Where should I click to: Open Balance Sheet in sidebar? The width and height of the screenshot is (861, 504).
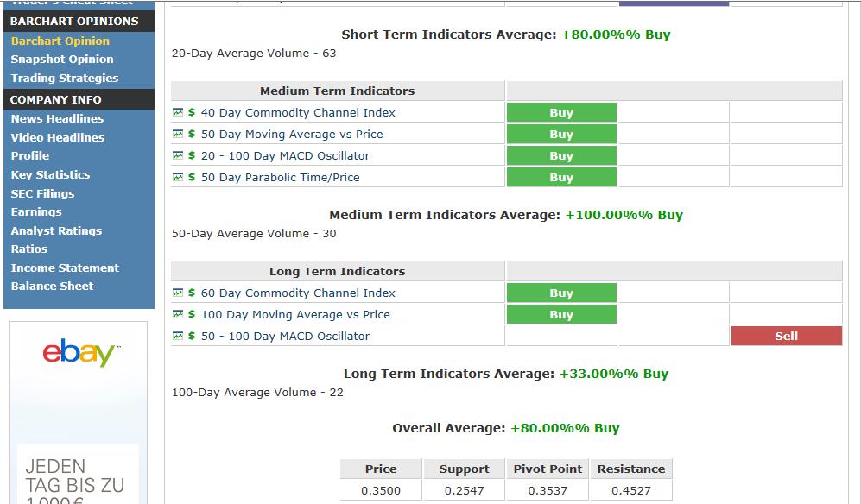[52, 286]
